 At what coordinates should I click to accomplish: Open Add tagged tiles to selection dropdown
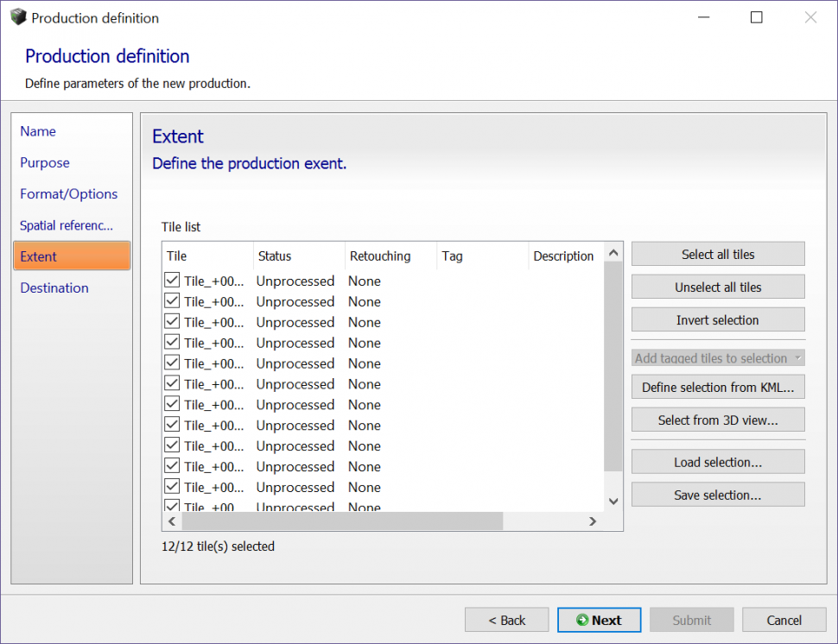pos(718,357)
